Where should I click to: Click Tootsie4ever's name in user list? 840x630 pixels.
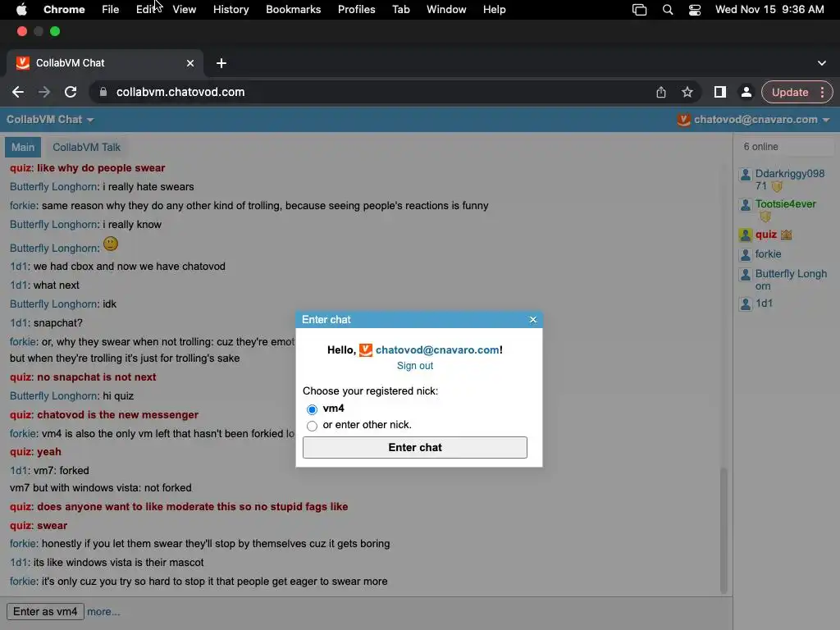tap(785, 204)
